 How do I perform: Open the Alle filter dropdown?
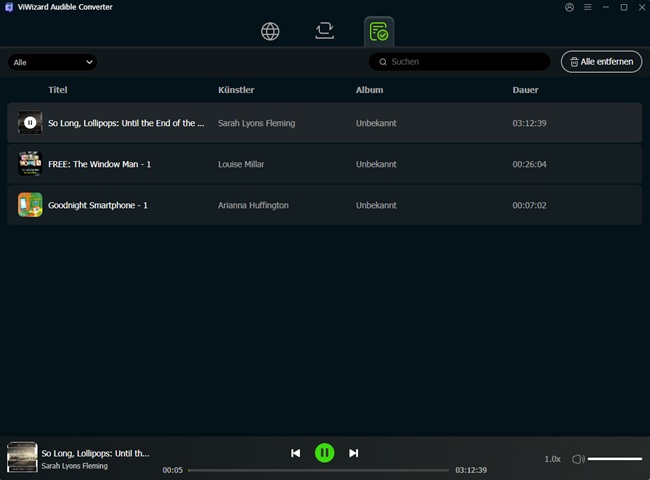(53, 62)
